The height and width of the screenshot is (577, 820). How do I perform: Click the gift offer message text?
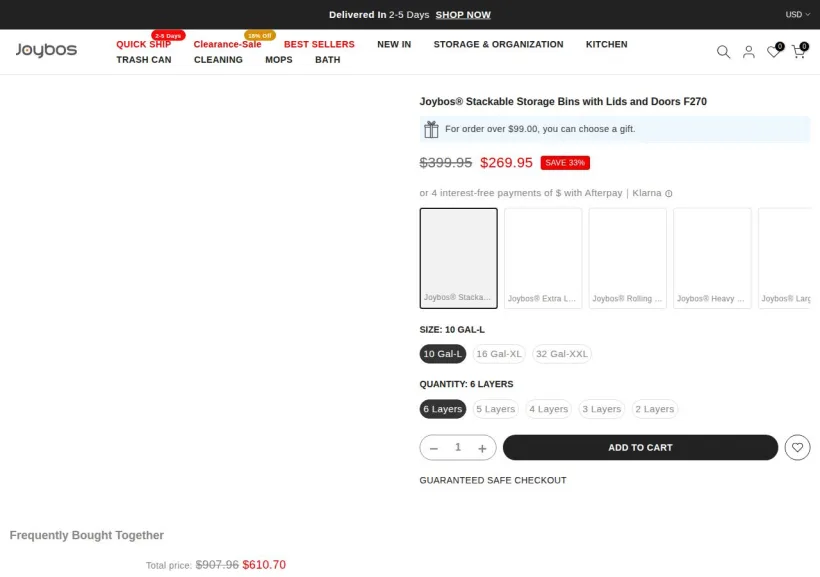pos(540,129)
